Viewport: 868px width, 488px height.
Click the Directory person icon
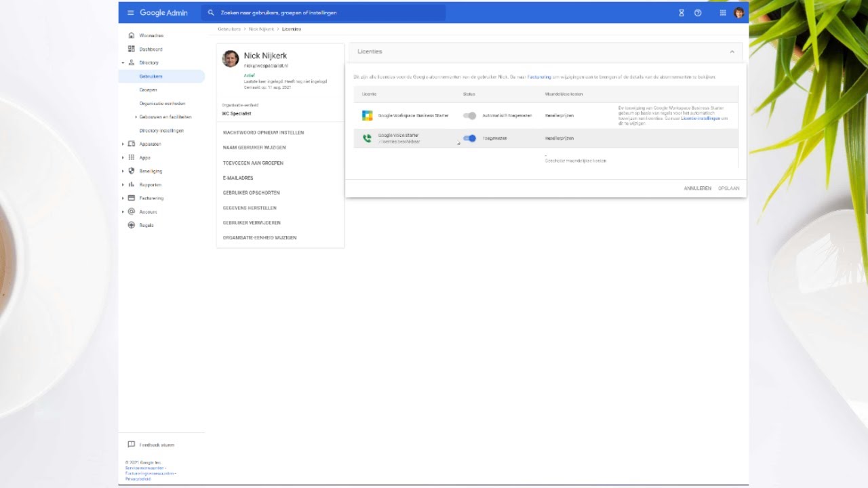coord(132,62)
